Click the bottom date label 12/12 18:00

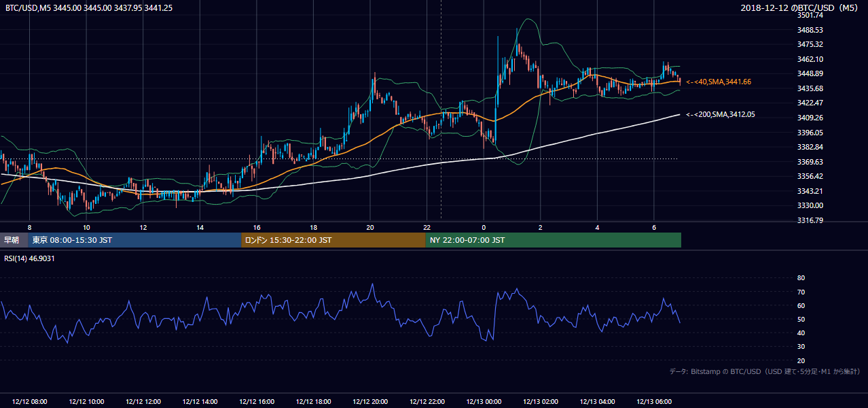point(313,402)
